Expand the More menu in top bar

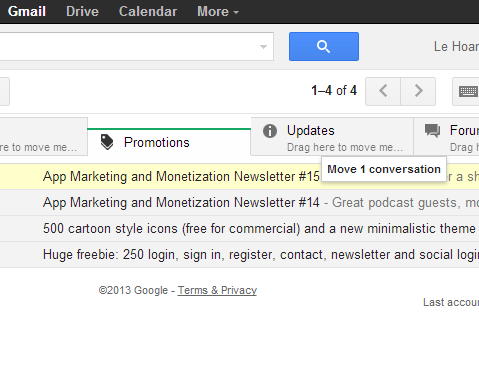218,11
